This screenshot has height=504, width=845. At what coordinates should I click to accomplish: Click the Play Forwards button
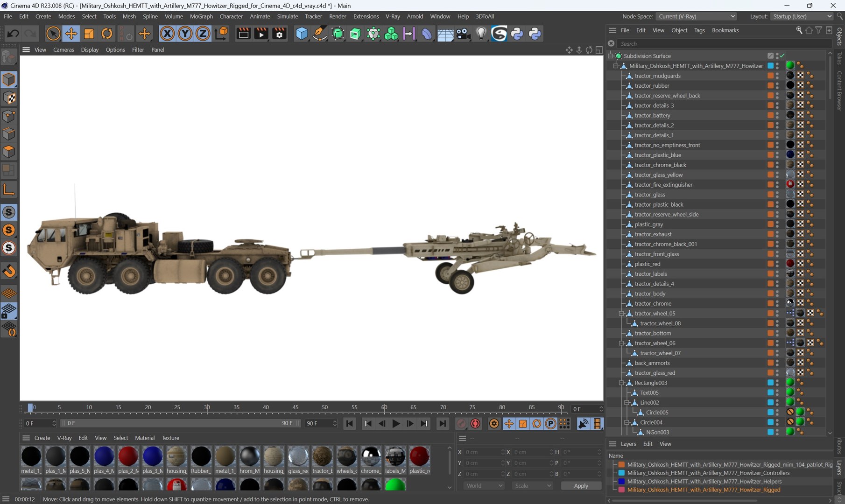(396, 423)
